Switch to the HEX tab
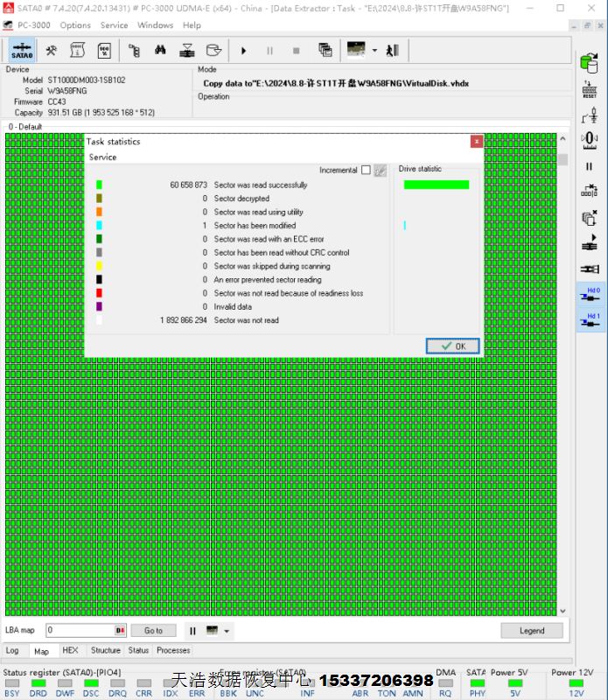This screenshot has width=608, height=700. (x=70, y=650)
